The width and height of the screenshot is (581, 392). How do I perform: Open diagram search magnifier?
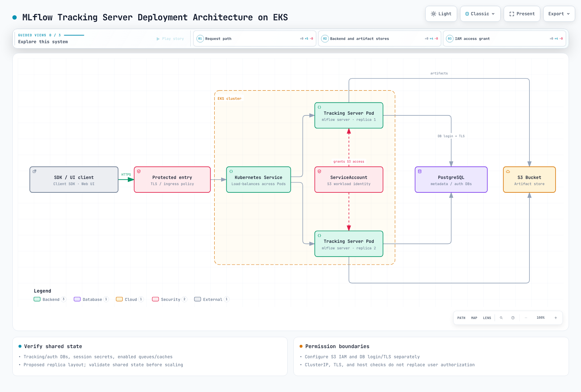501,318
